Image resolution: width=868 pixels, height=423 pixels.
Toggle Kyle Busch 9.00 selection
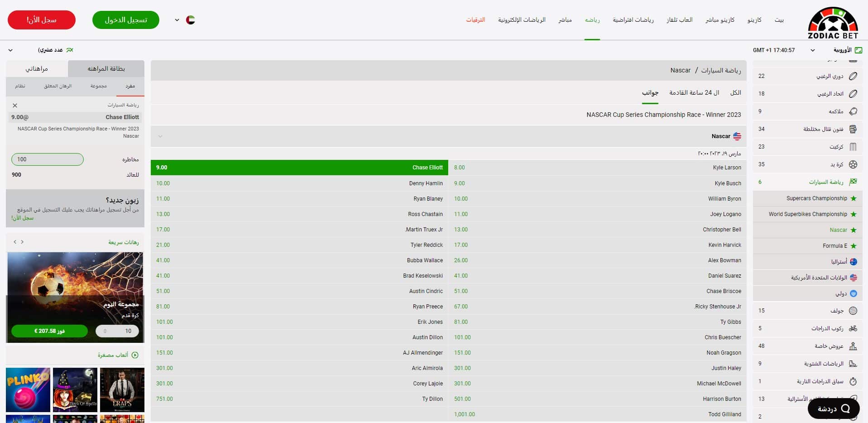tap(598, 183)
